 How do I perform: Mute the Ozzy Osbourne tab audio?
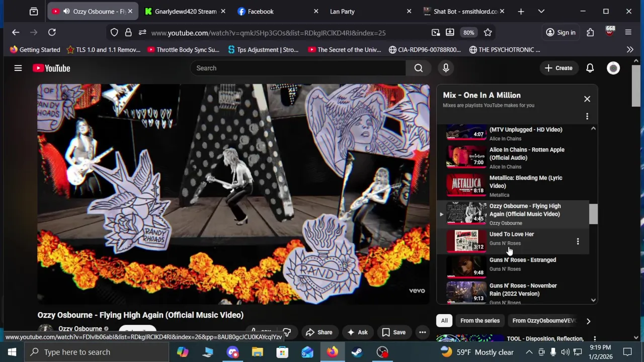pos(66,11)
